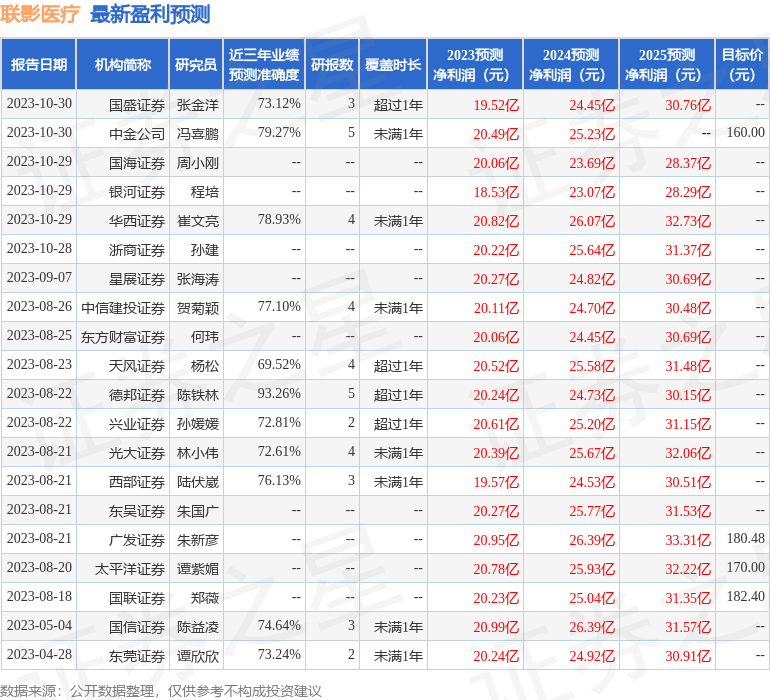Click the date 2023-04-28
770x700 pixels.
pos(39,655)
